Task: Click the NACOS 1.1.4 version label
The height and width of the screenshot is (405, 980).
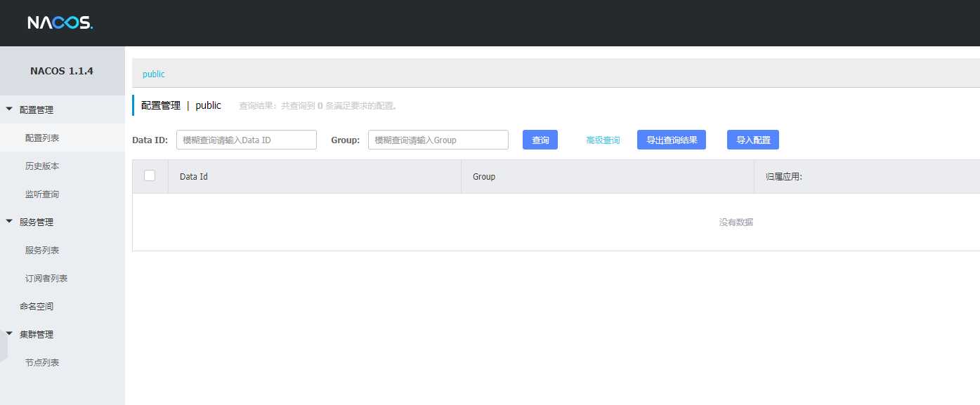Action: [x=62, y=71]
